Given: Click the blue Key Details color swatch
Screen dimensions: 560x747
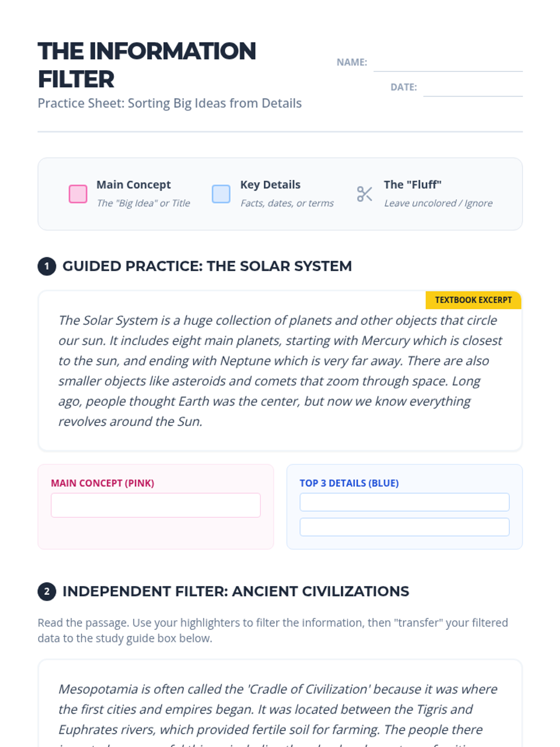Looking at the screenshot, I should tap(221, 194).
